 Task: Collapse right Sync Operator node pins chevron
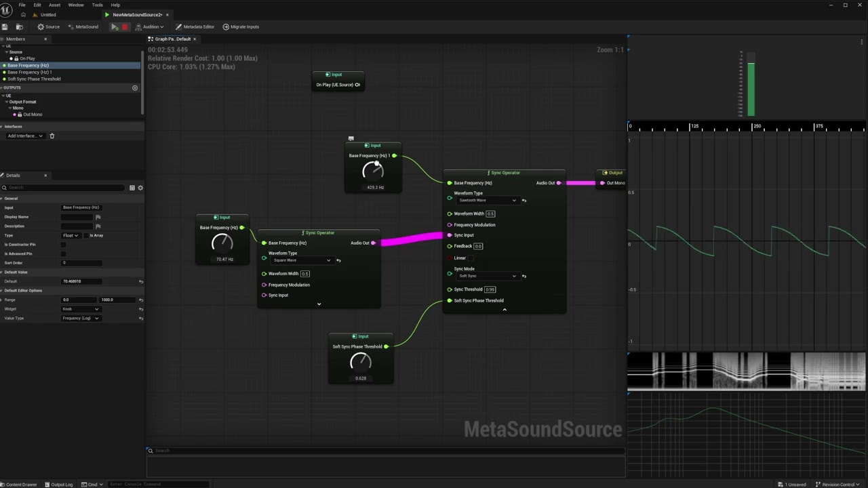point(505,310)
